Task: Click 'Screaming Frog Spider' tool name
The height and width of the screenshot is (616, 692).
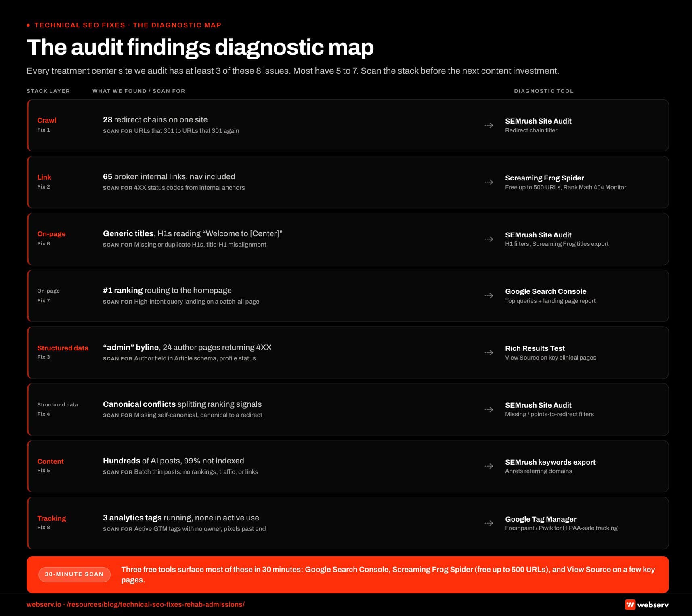Action: [545, 178]
